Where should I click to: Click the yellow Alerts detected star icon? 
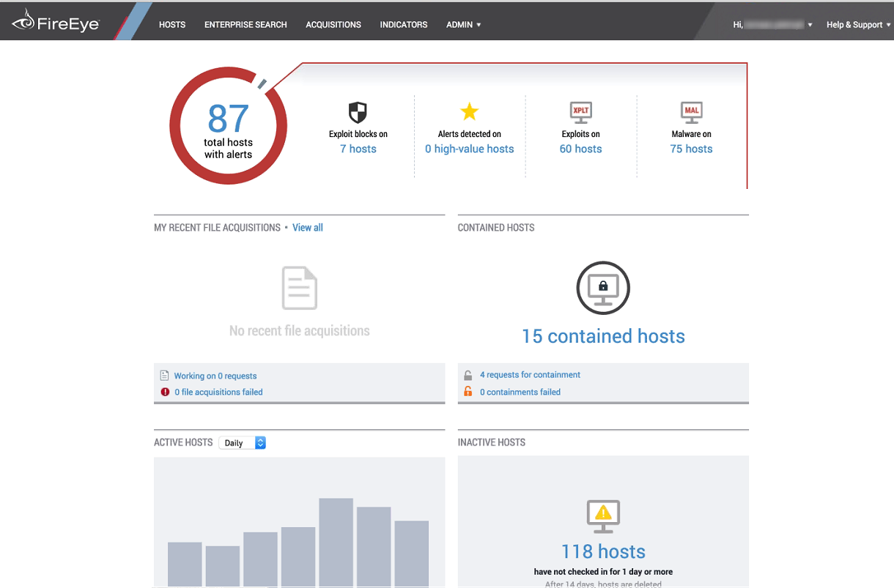point(469,111)
